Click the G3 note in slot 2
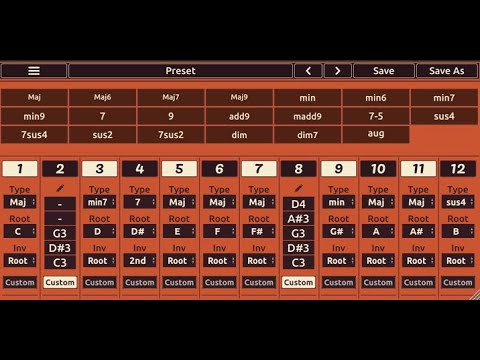 (x=60, y=233)
